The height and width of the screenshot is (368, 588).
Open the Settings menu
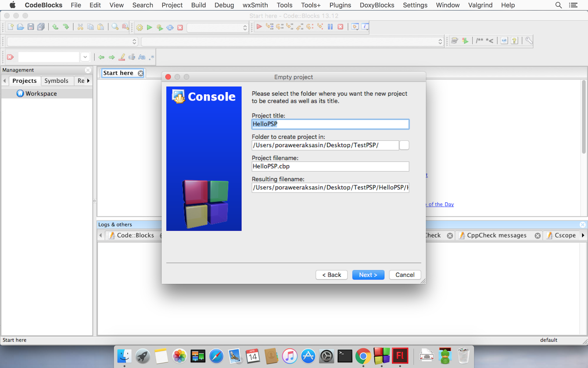(x=415, y=5)
